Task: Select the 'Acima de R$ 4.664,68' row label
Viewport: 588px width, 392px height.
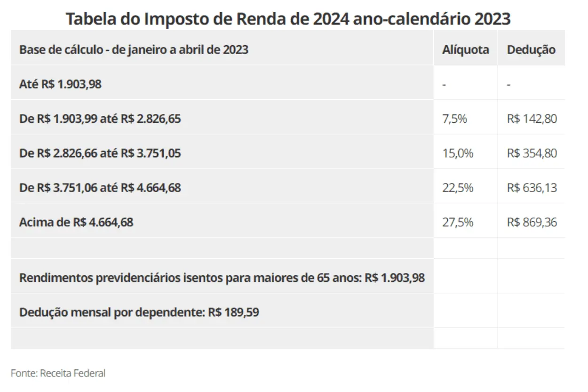Action: point(76,222)
